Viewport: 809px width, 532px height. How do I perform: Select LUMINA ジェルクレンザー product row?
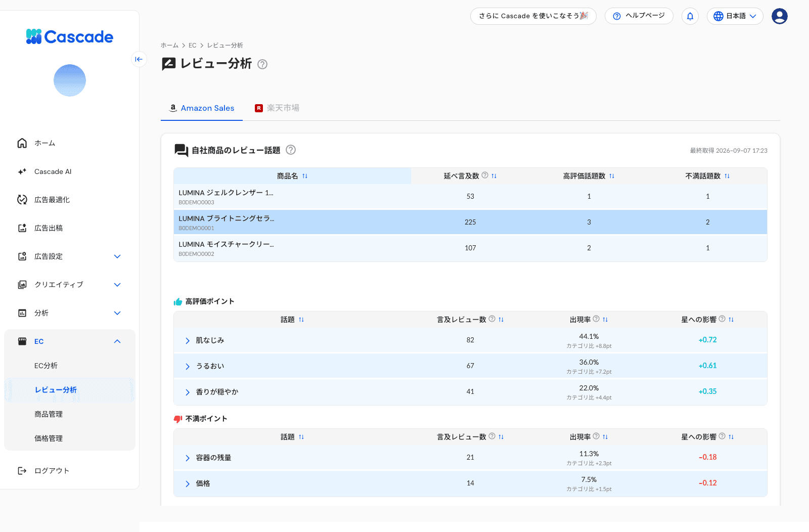point(470,196)
